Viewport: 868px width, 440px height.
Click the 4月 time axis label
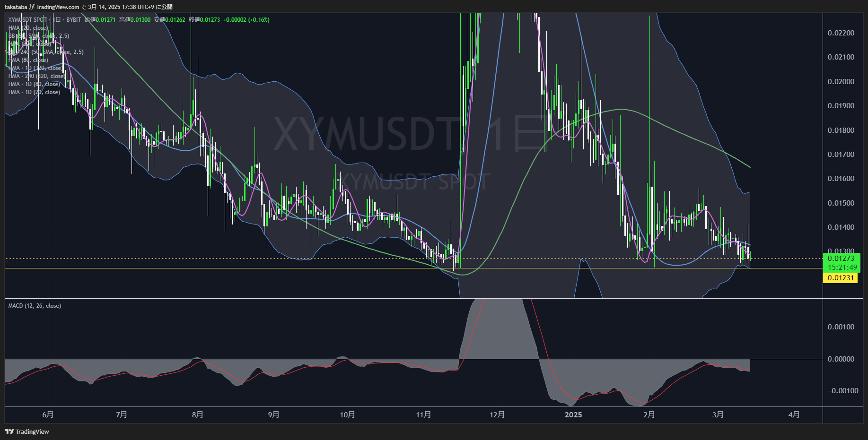click(794, 414)
